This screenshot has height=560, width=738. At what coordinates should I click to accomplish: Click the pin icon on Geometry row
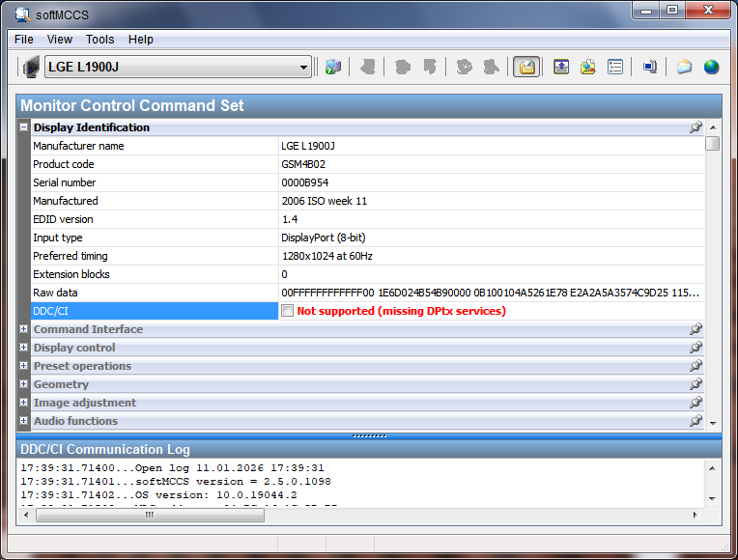coord(696,384)
